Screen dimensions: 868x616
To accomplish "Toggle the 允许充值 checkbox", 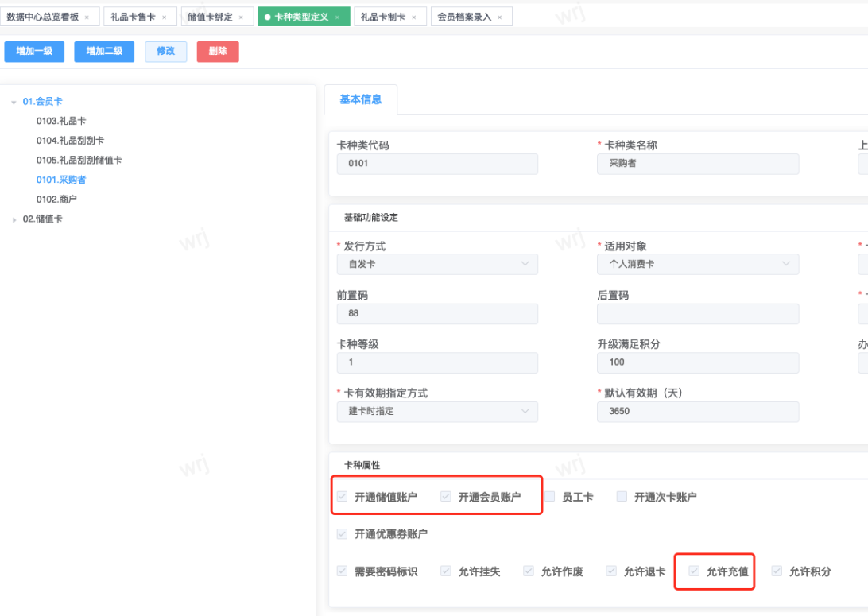I will (694, 571).
